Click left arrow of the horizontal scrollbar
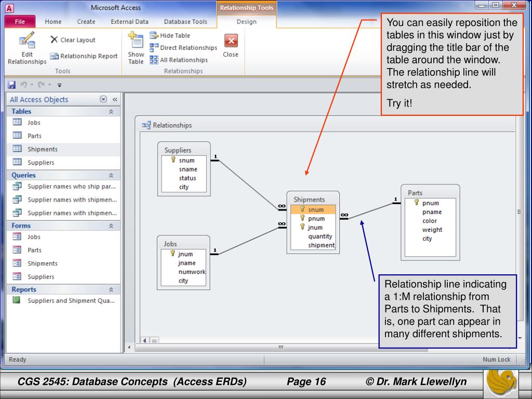Viewport: 532px width, 399px height. click(x=129, y=347)
